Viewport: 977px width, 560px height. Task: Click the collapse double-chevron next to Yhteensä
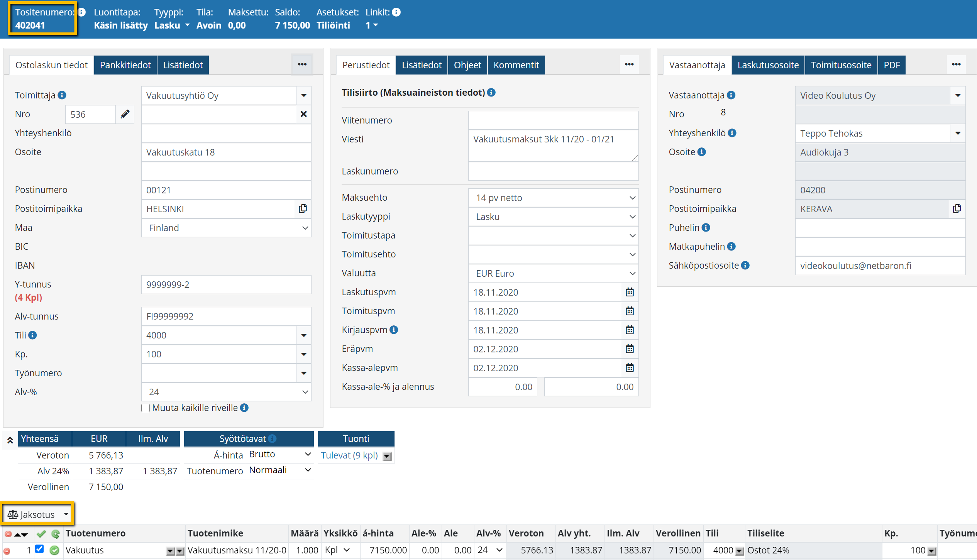(10, 440)
